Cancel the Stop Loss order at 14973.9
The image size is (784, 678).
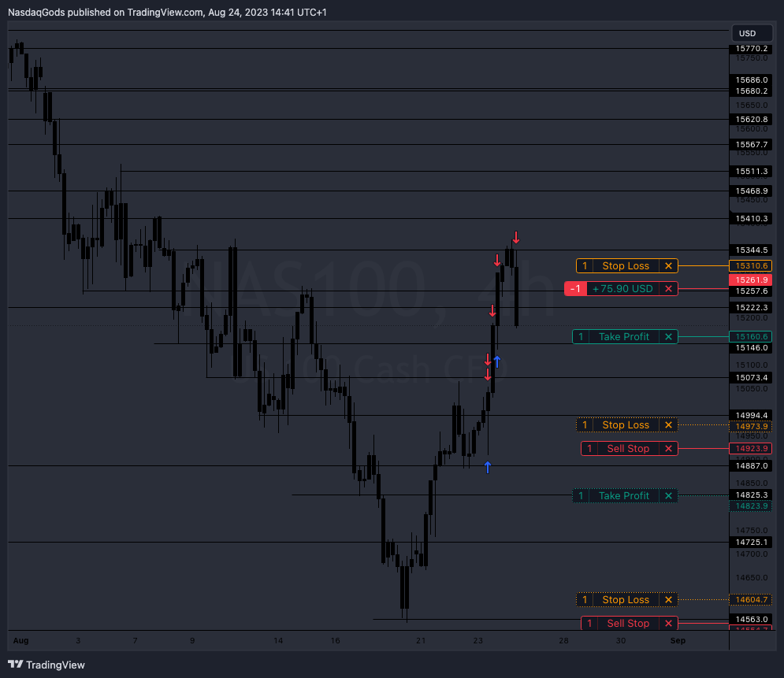pyautogui.click(x=668, y=425)
